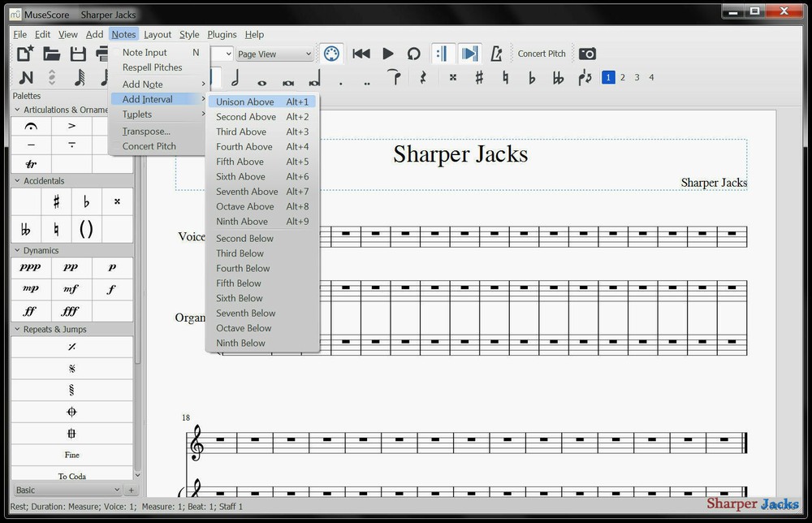Select Octave Below in the interval submenu
812x523 pixels.
point(243,328)
